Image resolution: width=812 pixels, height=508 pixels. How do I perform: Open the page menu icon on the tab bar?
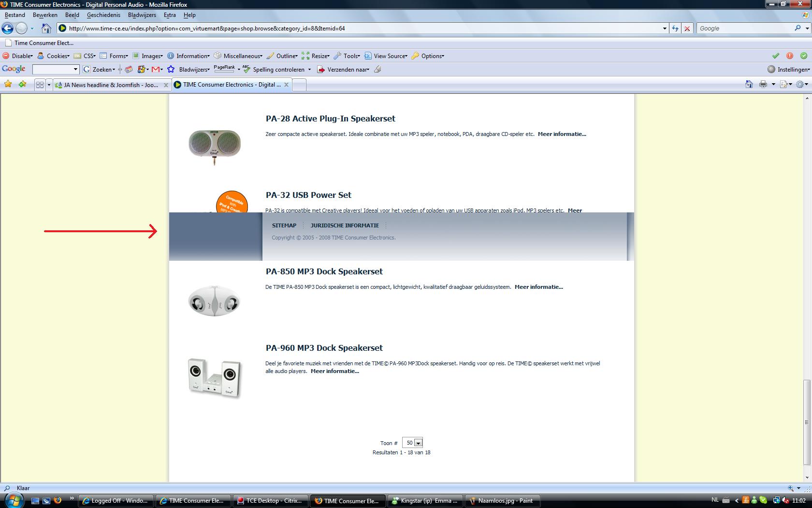tap(784, 84)
